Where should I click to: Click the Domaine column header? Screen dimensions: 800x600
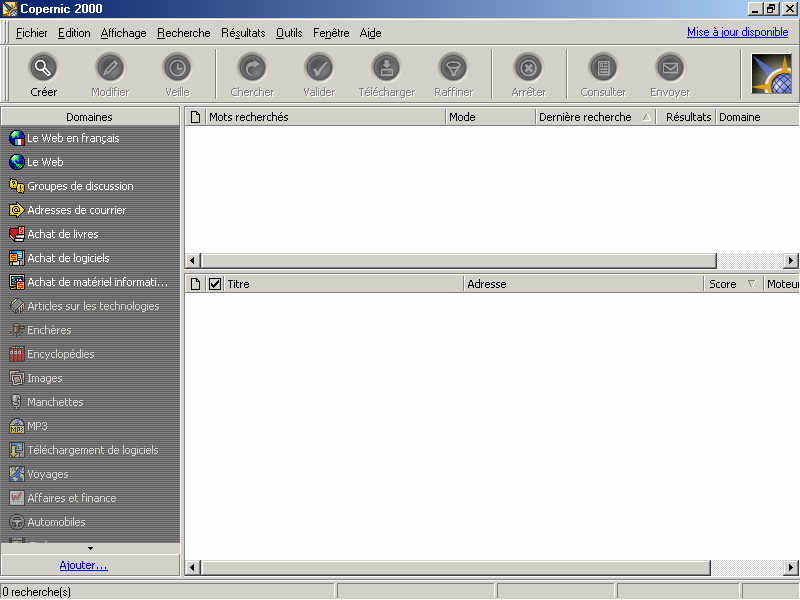(x=758, y=117)
